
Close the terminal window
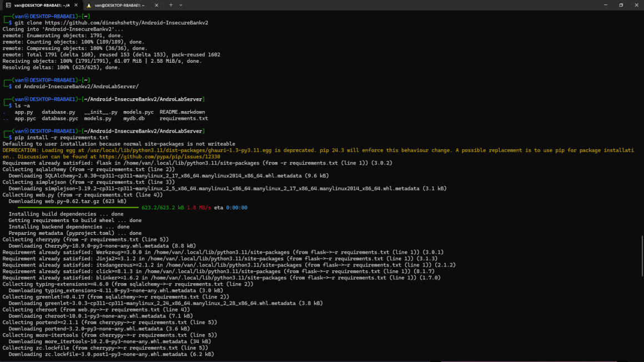[x=636, y=5]
